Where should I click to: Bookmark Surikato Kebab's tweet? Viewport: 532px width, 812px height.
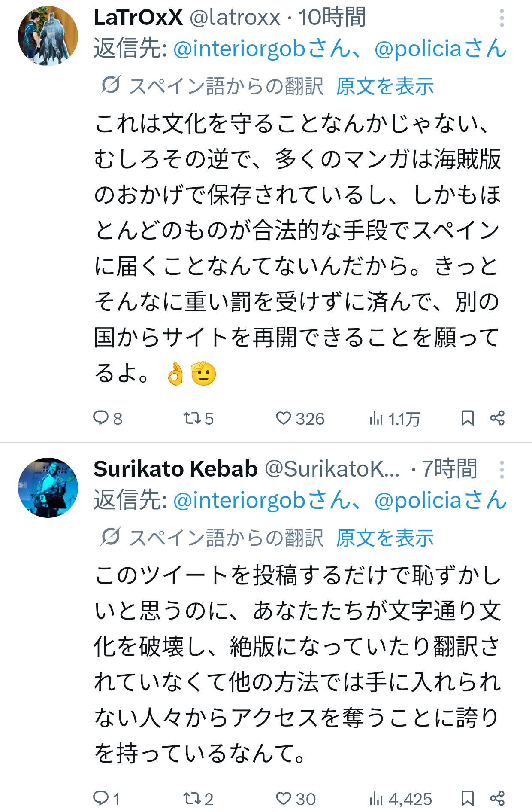pos(467,798)
